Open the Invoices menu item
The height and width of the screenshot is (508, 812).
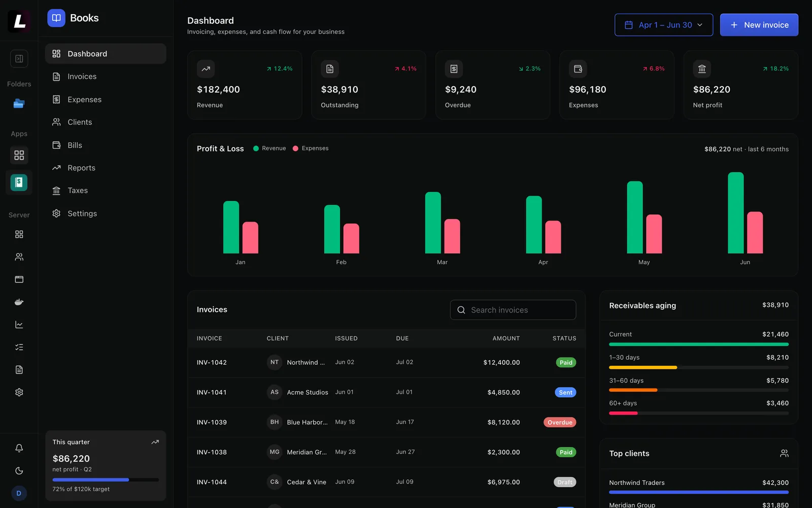click(106, 76)
